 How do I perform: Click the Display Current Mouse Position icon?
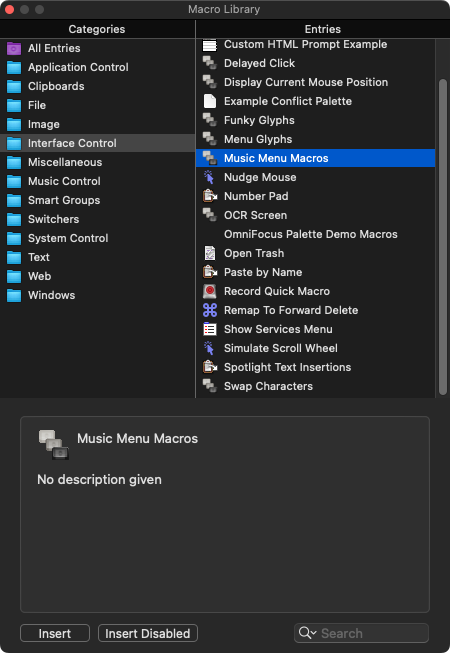209,82
